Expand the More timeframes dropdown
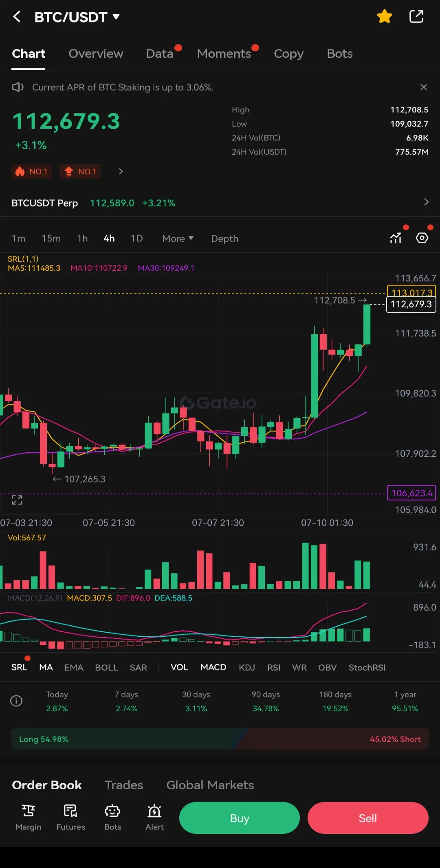This screenshot has height=868, width=440. [178, 239]
